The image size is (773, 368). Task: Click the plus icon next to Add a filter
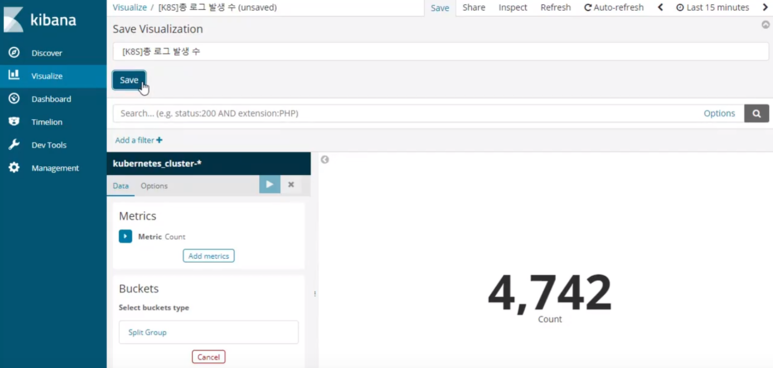tap(159, 140)
